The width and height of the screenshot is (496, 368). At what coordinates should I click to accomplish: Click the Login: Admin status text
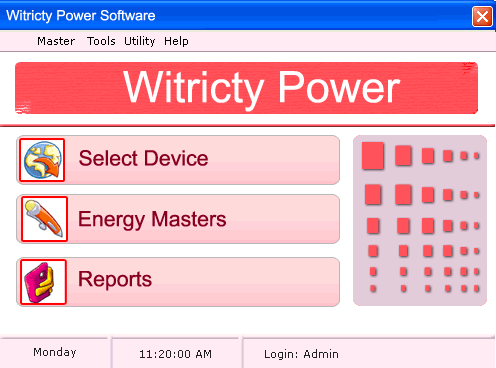[x=301, y=354]
